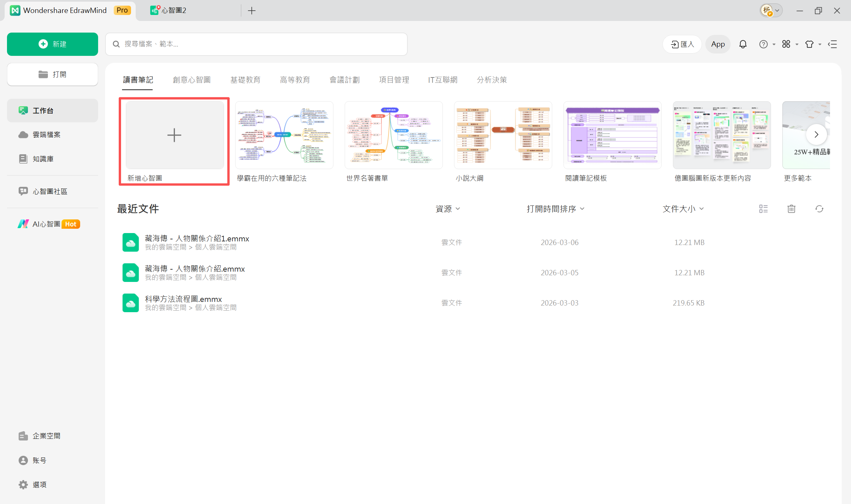
Task: Collapse sidebar with top-right list icon
Action: (832, 44)
